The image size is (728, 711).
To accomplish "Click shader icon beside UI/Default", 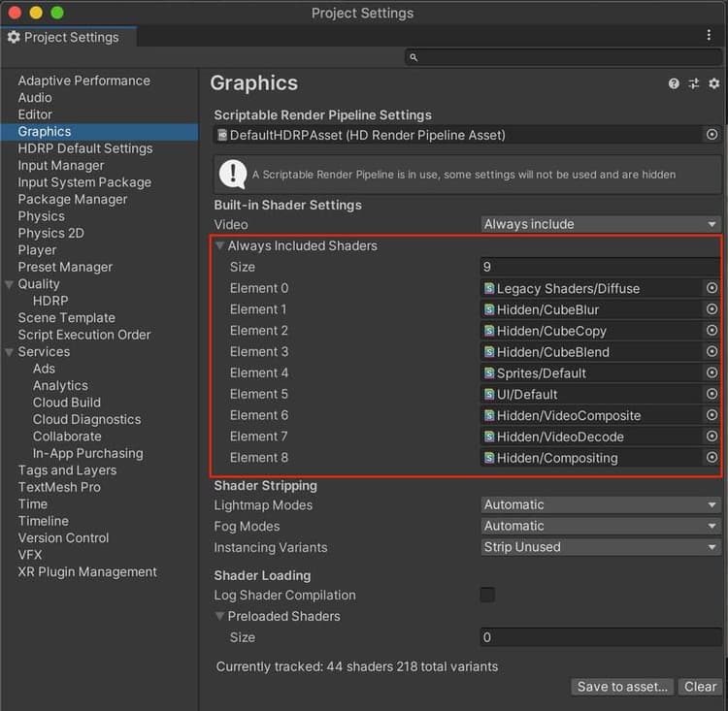I will [x=489, y=395].
